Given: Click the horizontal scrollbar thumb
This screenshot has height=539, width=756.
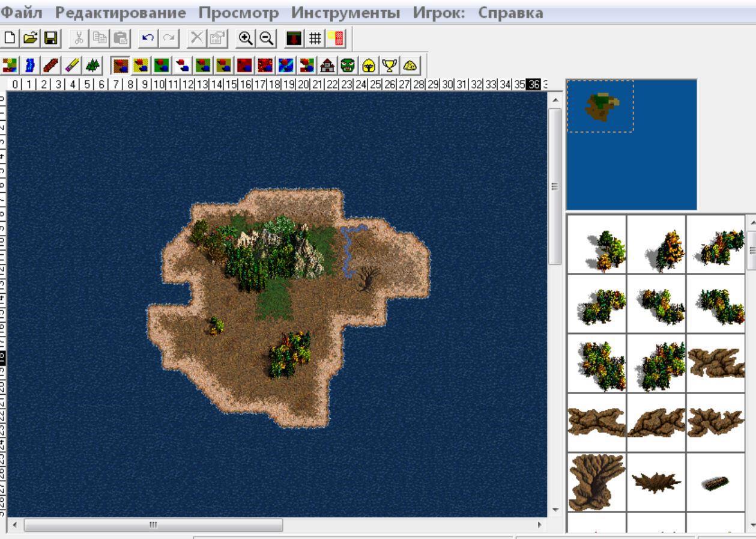Looking at the screenshot, I should [x=153, y=525].
